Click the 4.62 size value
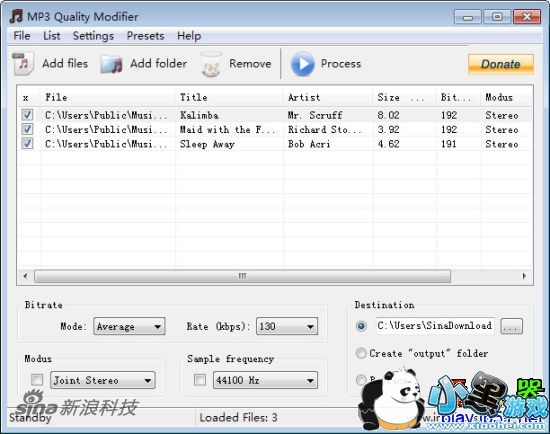 coord(388,144)
